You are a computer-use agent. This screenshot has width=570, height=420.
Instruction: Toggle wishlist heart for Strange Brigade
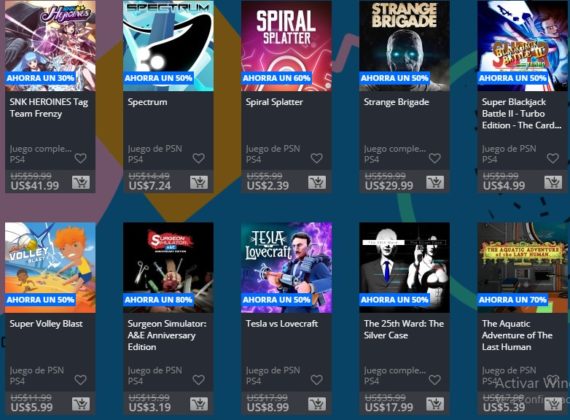pyautogui.click(x=435, y=158)
